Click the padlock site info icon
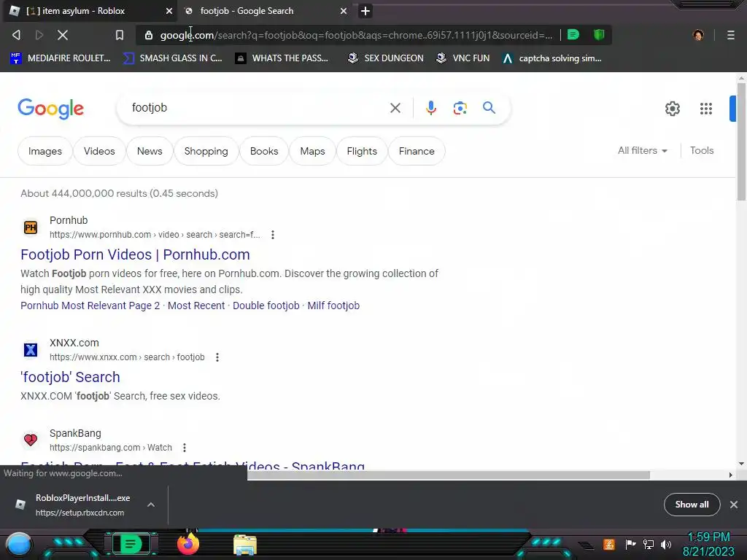This screenshot has width=747, height=560. [149, 35]
